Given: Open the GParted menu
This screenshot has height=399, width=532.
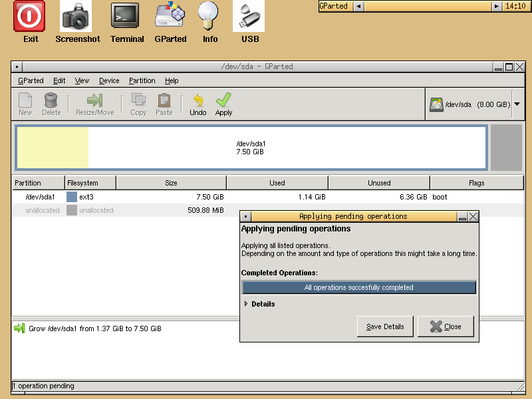Looking at the screenshot, I should tap(31, 80).
